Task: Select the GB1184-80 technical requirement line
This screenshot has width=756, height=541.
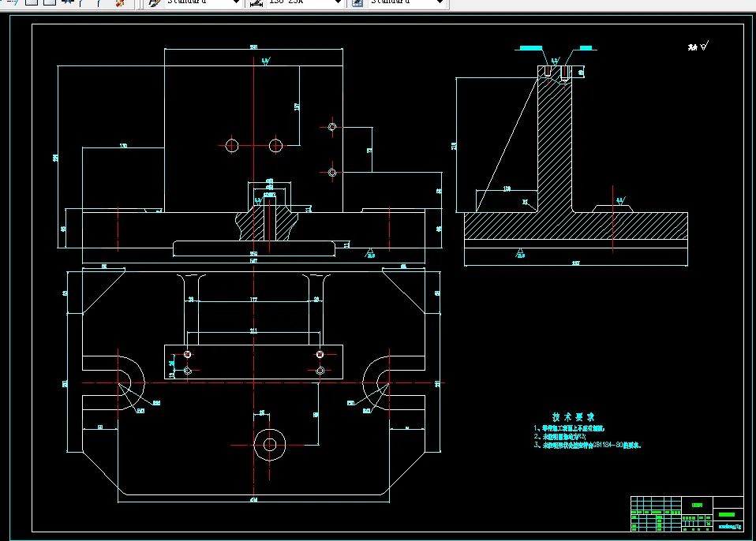Action: click(x=589, y=446)
